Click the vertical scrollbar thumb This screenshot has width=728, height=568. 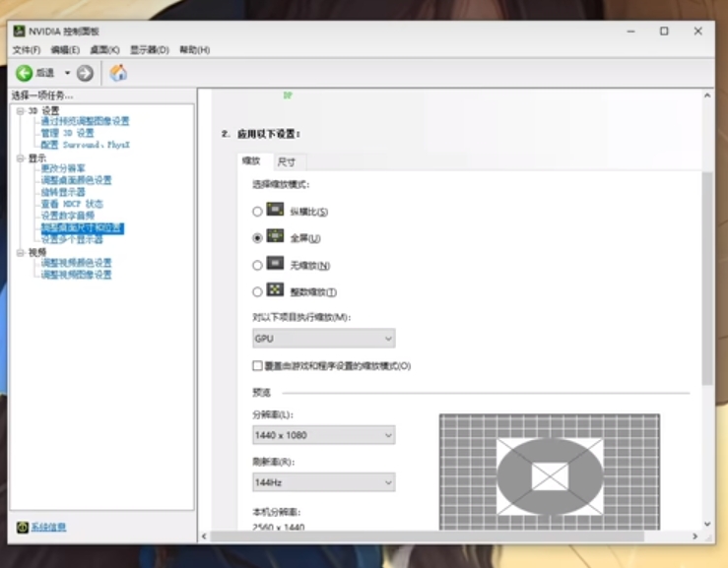pos(707,279)
